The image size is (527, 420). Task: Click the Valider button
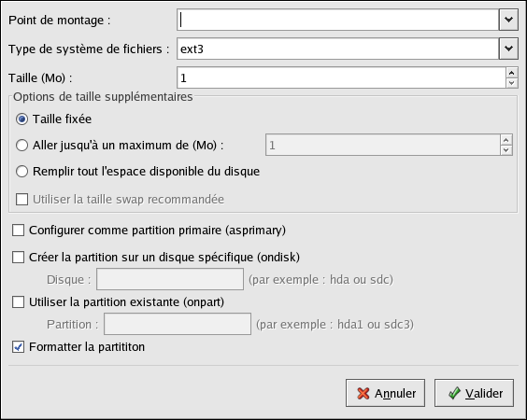click(474, 393)
